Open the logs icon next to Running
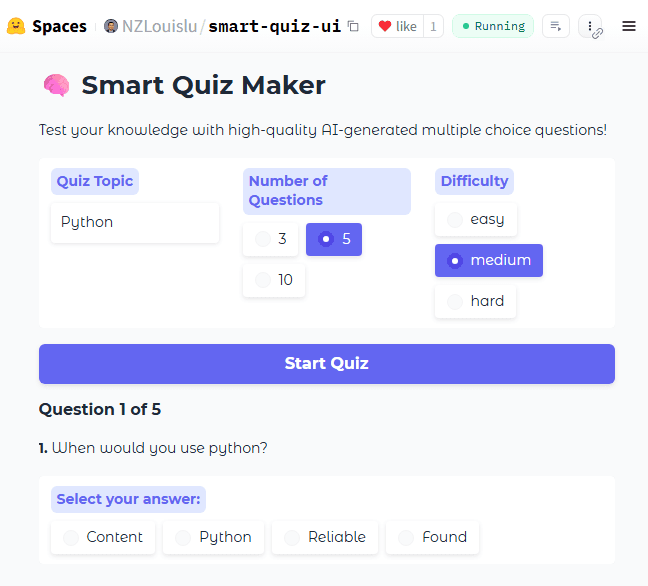The image size is (648, 586). tap(556, 26)
